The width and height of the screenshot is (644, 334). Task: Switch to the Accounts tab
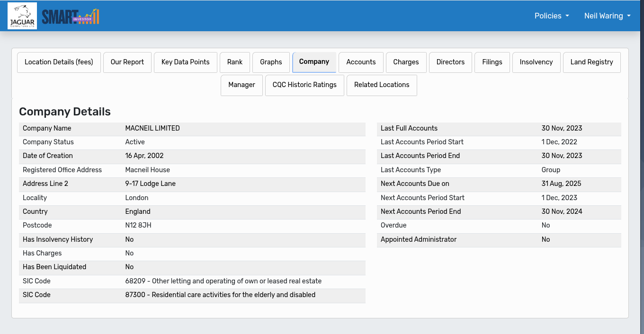[361, 62]
